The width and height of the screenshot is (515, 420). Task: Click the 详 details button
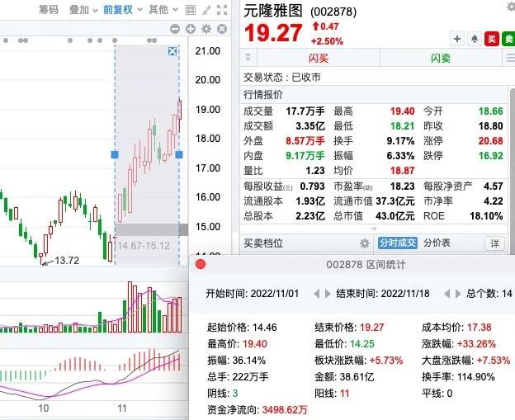point(494,243)
